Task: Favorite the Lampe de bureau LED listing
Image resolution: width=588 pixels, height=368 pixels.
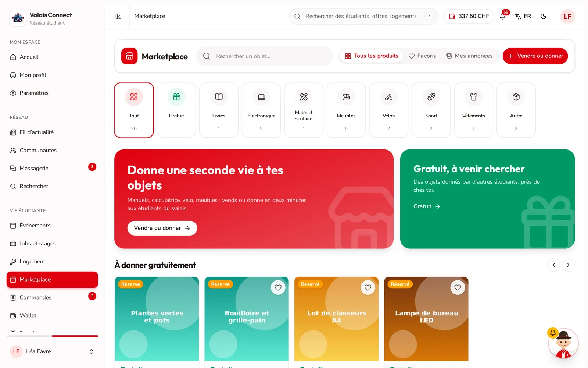Action: (458, 288)
